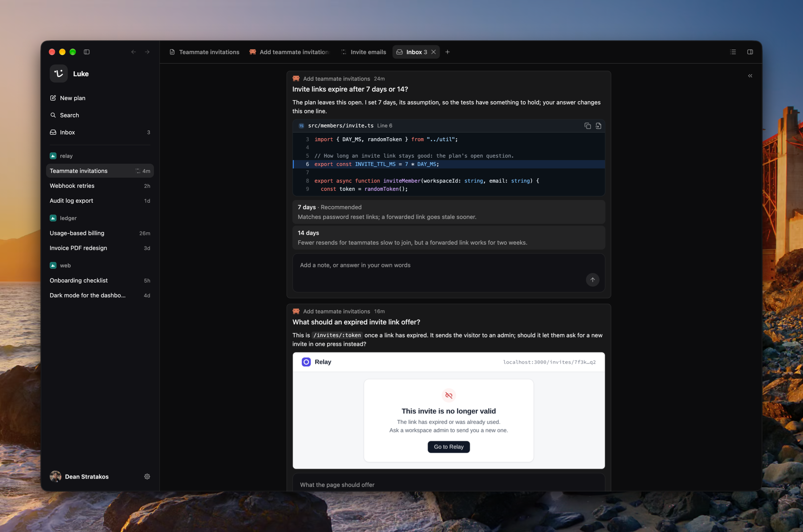Click the Inbox tray icon in sidebar
The height and width of the screenshot is (532, 803).
(x=53, y=132)
